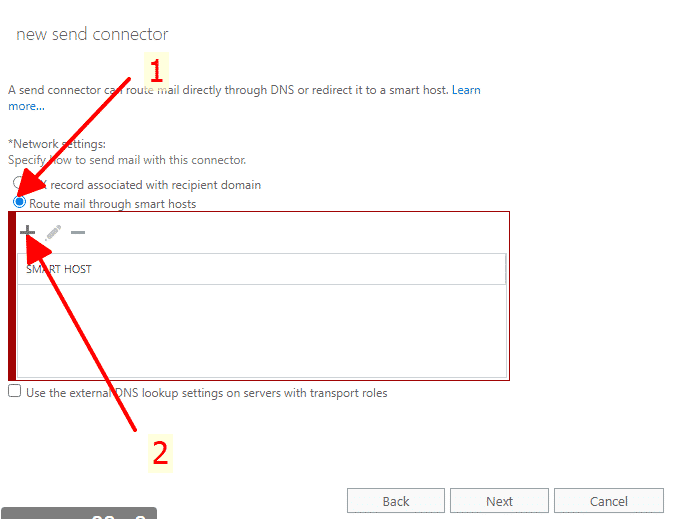Select the MX record radio button
Screen dimensions: 682x519
17,184
